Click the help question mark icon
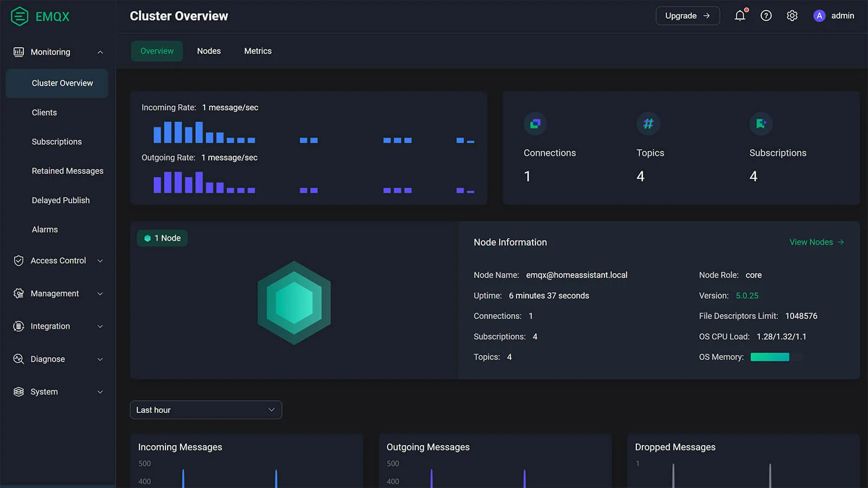The width and height of the screenshot is (868, 488). (x=765, y=16)
